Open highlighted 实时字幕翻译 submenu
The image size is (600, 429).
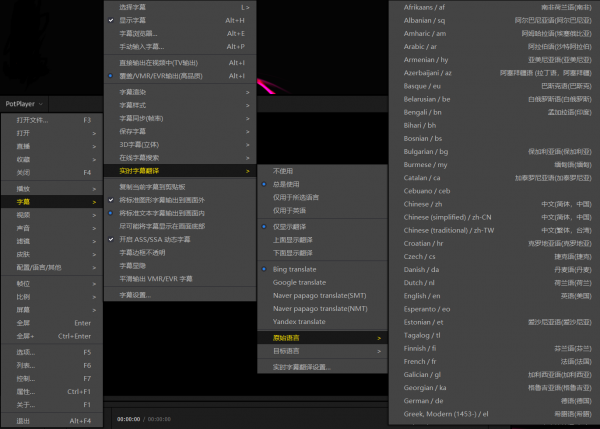pos(180,171)
